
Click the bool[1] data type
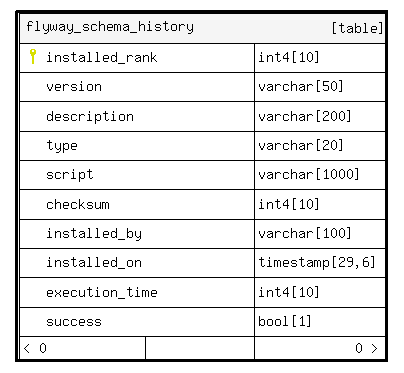[285, 322]
